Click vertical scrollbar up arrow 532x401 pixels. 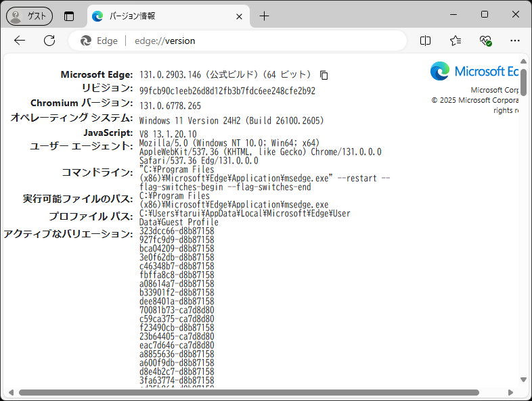(x=523, y=62)
